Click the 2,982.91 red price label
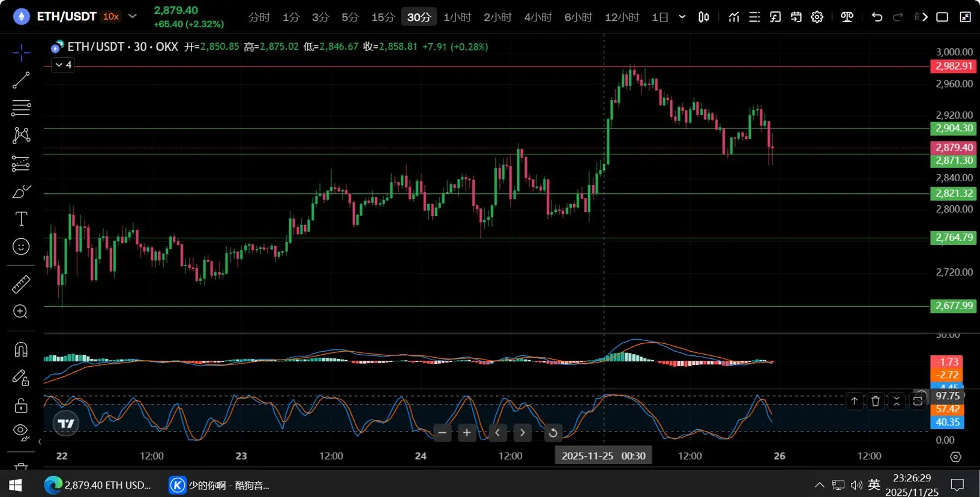The height and width of the screenshot is (497, 980). pyautogui.click(x=954, y=66)
